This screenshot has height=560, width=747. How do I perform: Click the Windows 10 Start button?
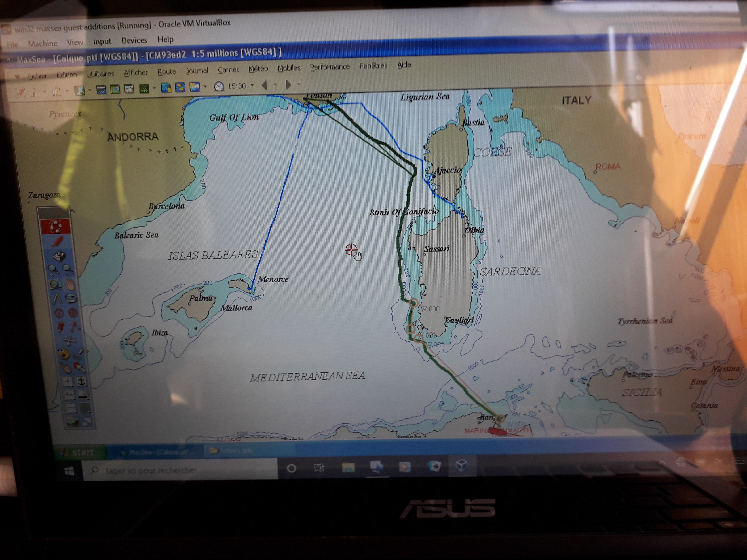[x=69, y=471]
